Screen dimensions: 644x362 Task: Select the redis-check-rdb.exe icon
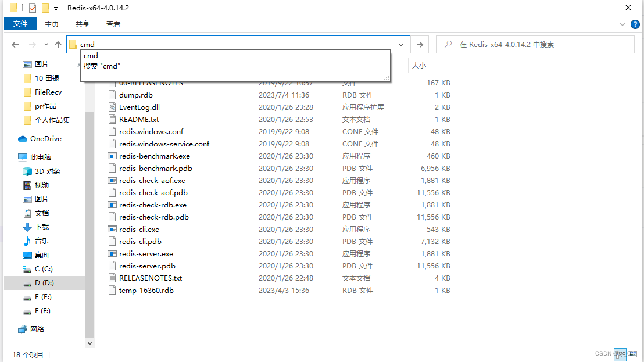coord(112,205)
